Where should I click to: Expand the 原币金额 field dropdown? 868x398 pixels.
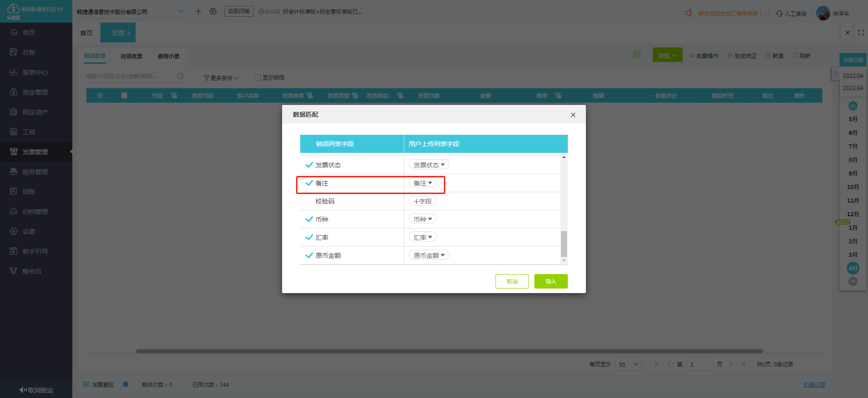point(429,256)
